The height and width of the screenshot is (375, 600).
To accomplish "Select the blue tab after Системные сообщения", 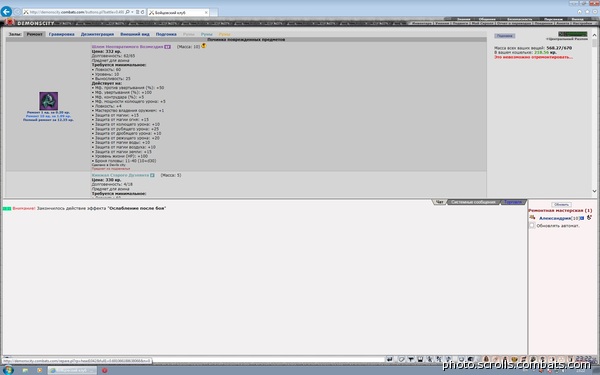I will [513, 202].
